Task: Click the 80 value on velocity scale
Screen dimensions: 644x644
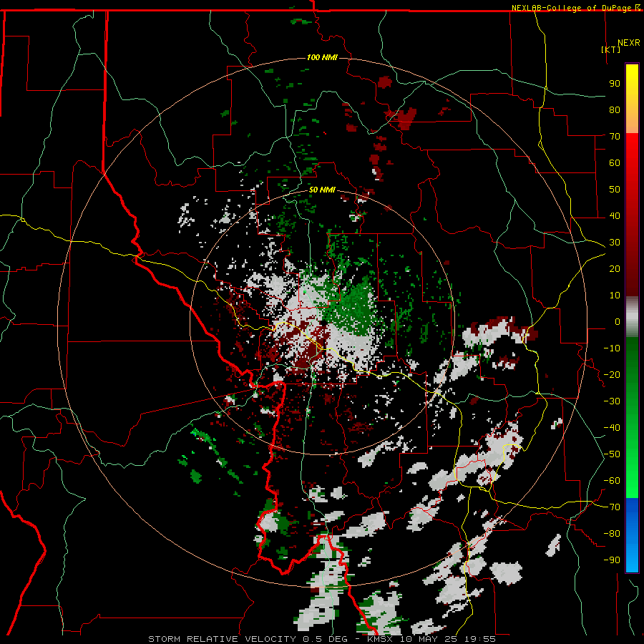Action: click(x=615, y=110)
